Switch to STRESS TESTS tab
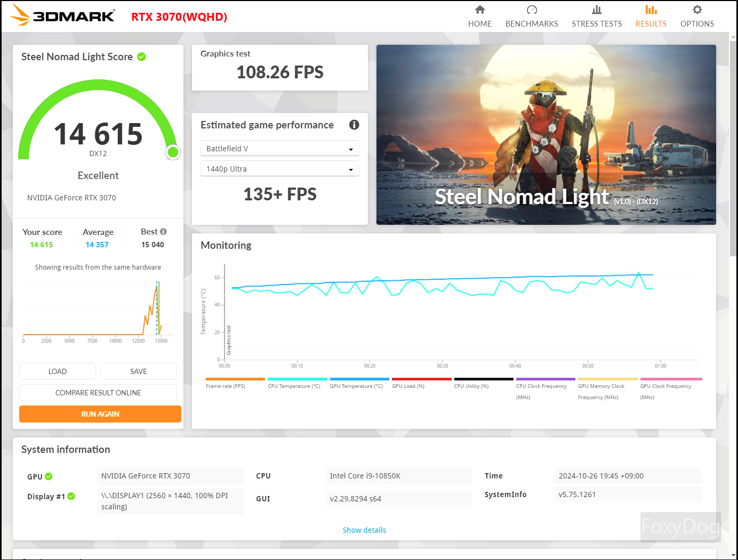738x560 pixels. 597,17
